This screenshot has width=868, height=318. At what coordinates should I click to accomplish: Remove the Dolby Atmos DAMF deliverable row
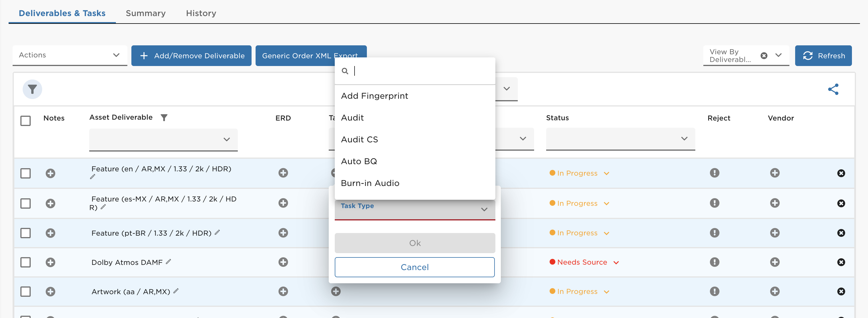[x=841, y=262]
